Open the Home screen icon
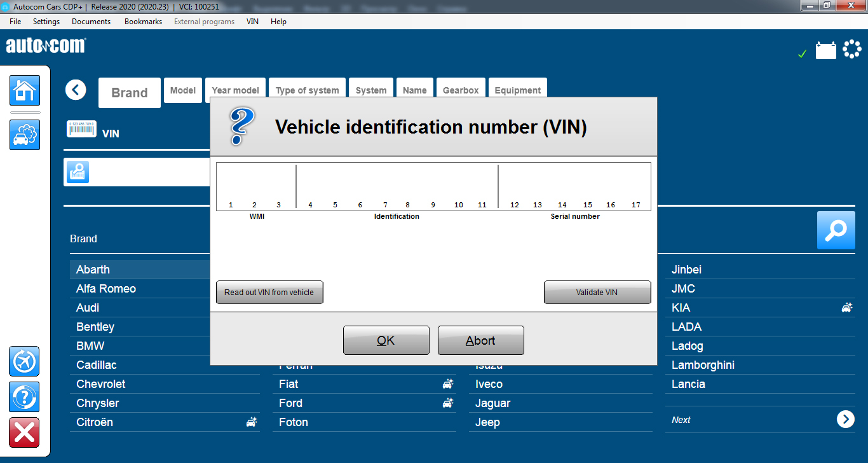Screen dimensions: 868x463 (25, 90)
